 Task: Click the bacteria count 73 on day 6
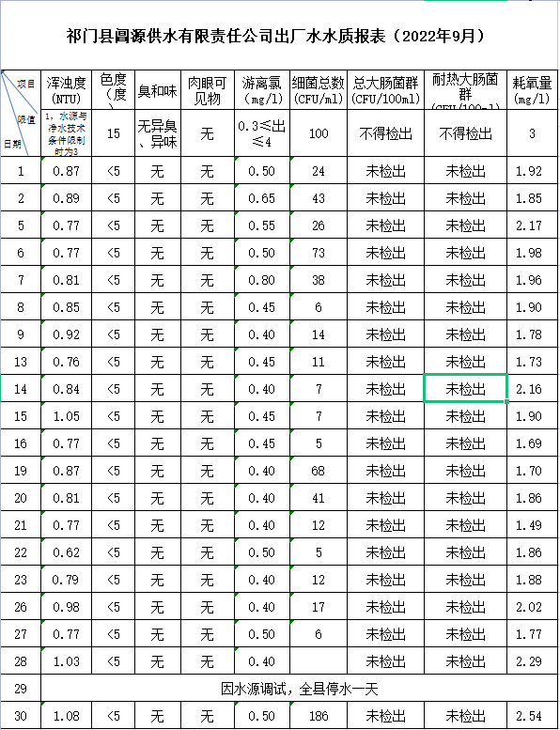pos(319,253)
